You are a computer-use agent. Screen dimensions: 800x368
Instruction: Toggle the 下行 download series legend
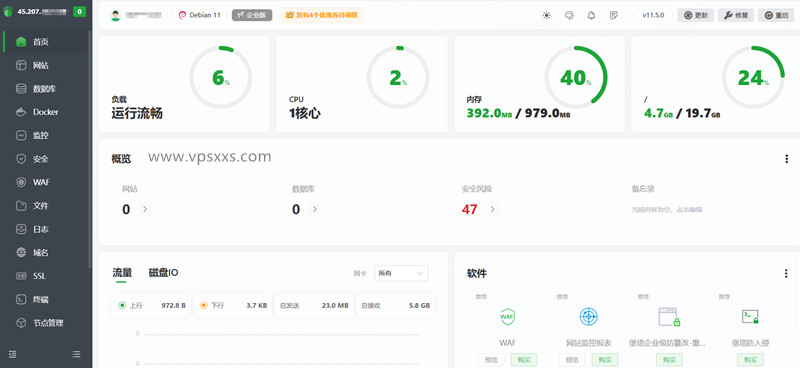[x=233, y=306]
